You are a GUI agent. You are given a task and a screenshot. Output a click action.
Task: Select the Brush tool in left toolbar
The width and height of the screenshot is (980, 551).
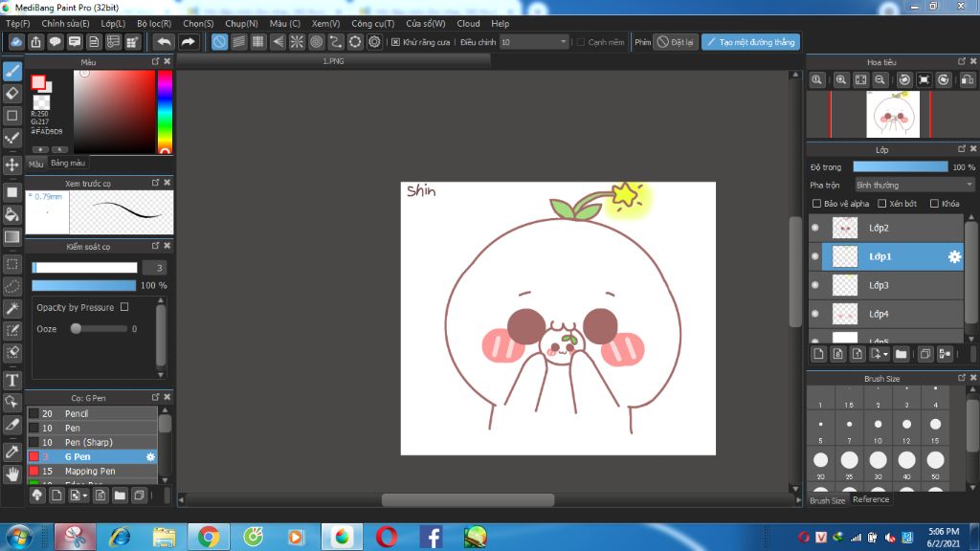click(12, 71)
